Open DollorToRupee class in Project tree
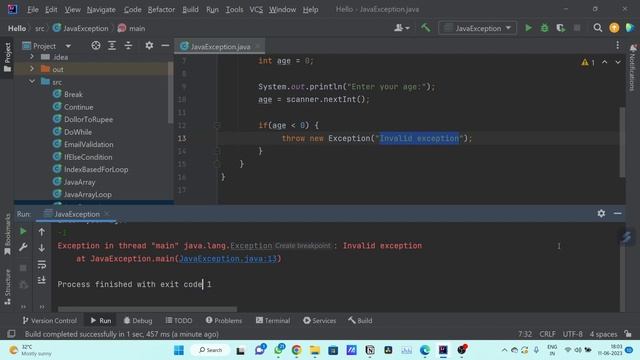 [88, 119]
